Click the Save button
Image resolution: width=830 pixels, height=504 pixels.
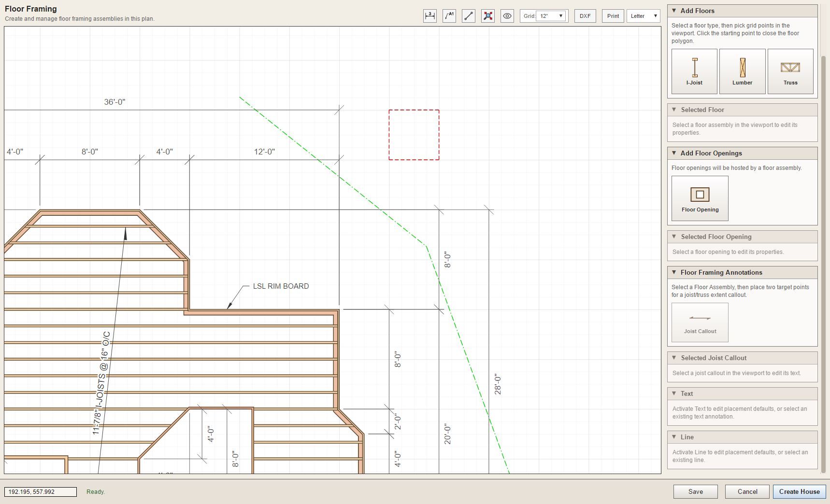(x=696, y=491)
